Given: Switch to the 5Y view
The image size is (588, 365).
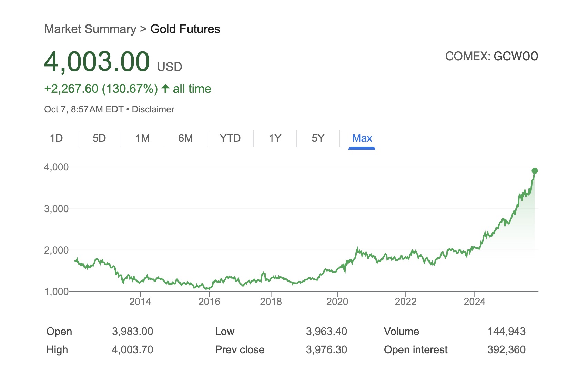Looking at the screenshot, I should [x=318, y=138].
